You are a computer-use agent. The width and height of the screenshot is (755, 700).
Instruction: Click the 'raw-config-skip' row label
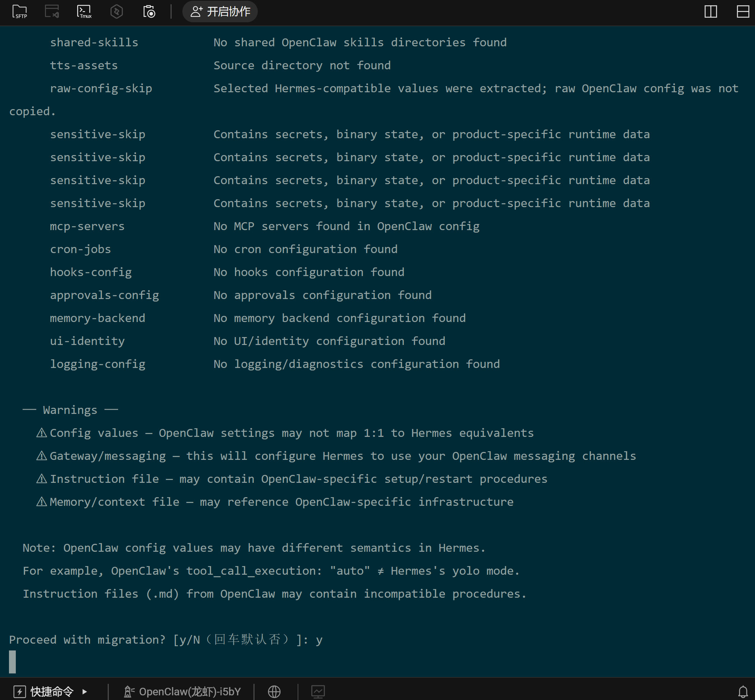[101, 88]
